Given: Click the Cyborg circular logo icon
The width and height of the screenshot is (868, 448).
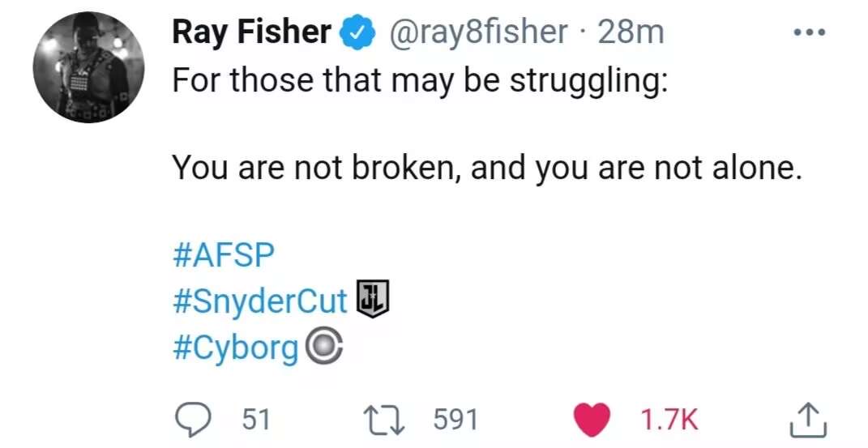Looking at the screenshot, I should click(324, 348).
